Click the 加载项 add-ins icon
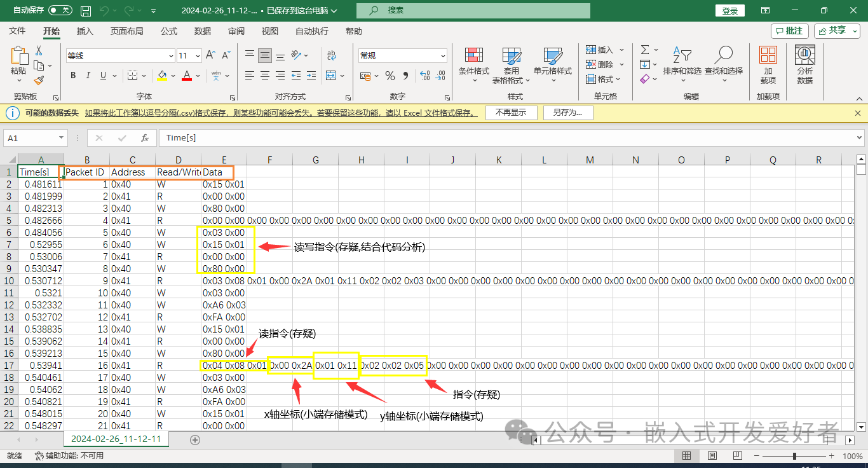Image resolution: width=868 pixels, height=468 pixels. coord(768,55)
